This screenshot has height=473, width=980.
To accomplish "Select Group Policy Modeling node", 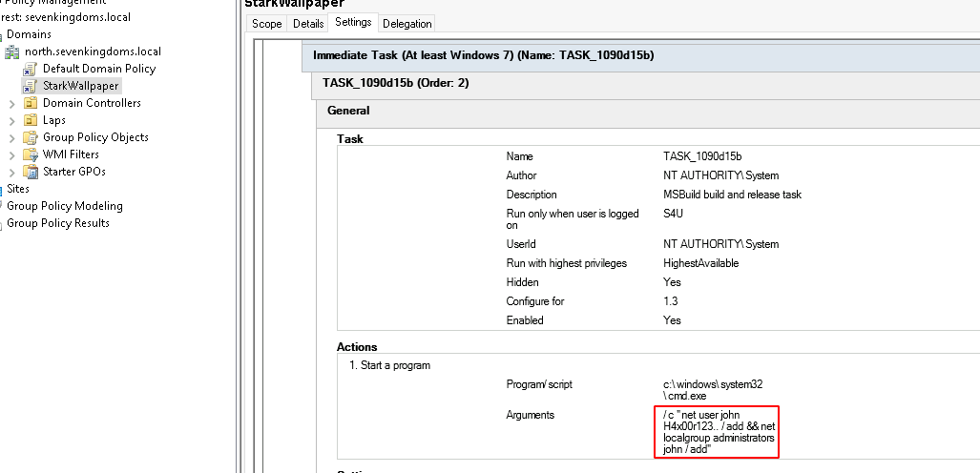I will point(64,206).
